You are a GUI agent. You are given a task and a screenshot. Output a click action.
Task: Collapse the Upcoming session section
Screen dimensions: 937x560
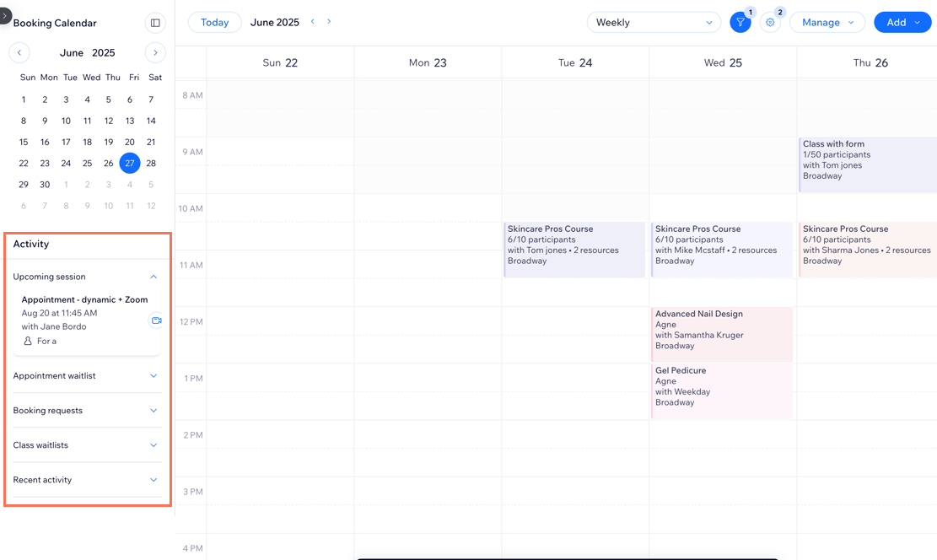153,277
